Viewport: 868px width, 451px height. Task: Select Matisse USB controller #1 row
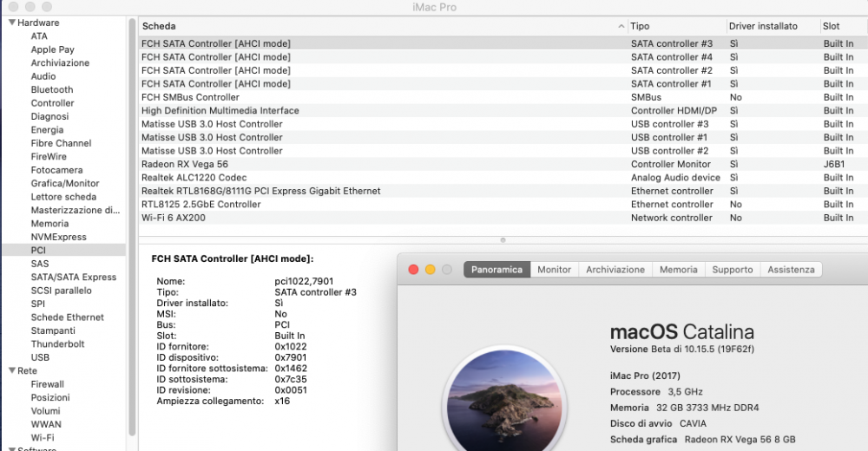point(503,137)
